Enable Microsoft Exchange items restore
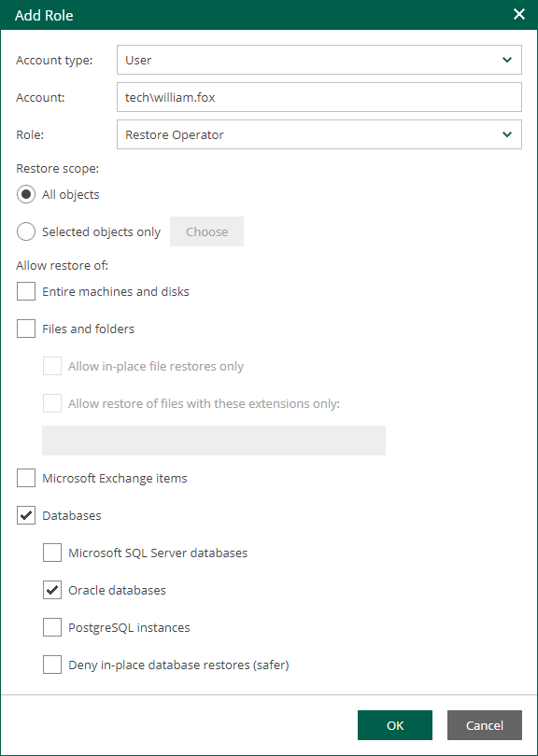The image size is (538, 756). (x=25, y=478)
